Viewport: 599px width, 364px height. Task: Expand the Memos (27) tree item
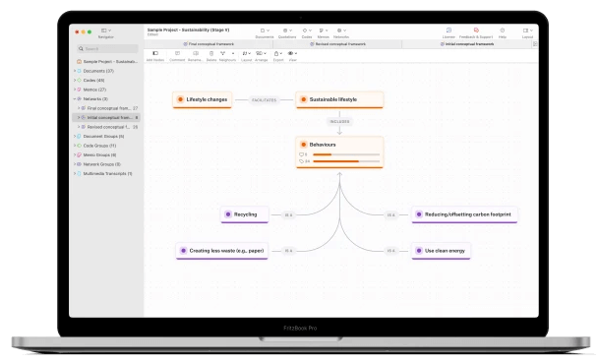[x=75, y=90]
